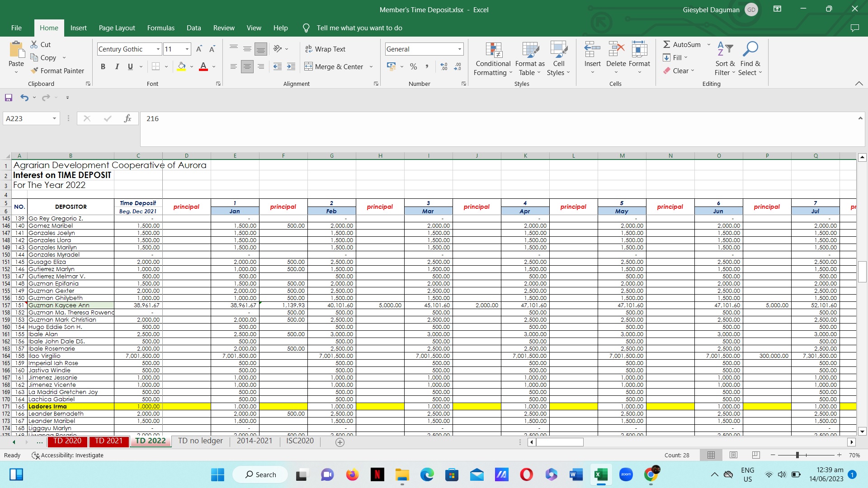Switch to Page Layout view icon
The width and height of the screenshot is (868, 488).
click(733, 455)
